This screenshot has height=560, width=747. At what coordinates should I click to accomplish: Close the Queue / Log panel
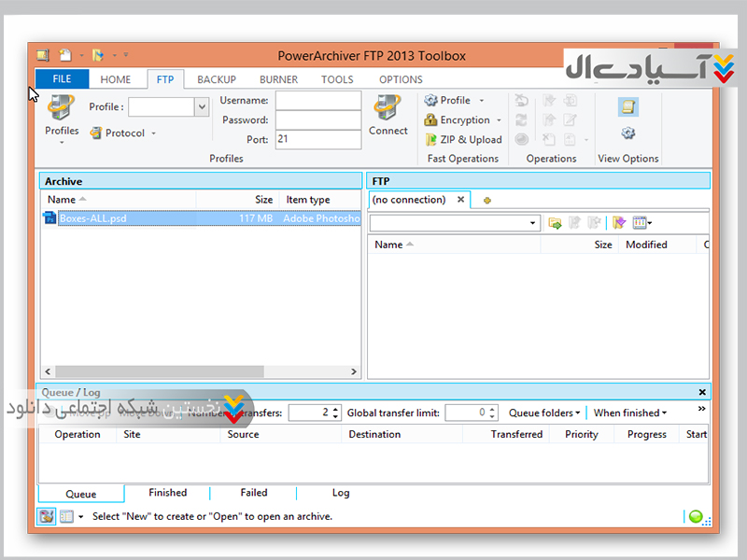(x=702, y=393)
